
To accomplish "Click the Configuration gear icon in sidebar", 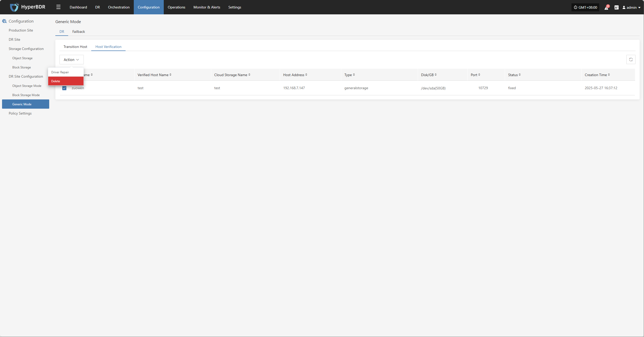I will 4,21.
